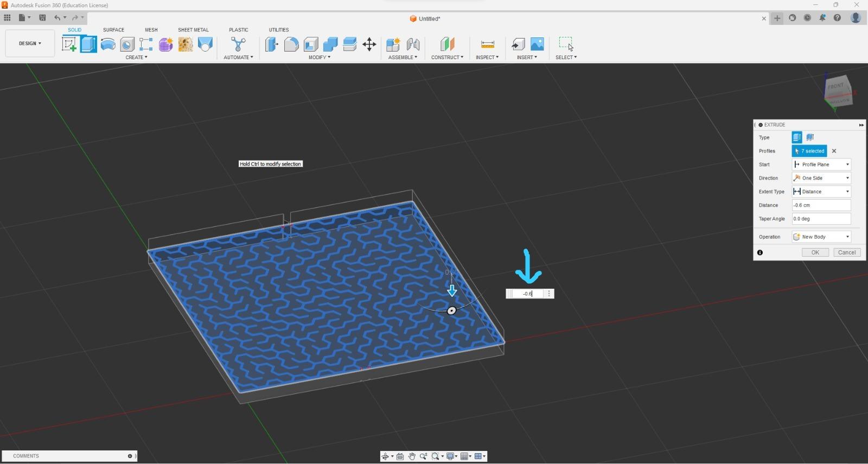
Task: Switch to the UTILITIES tab
Action: (x=279, y=30)
